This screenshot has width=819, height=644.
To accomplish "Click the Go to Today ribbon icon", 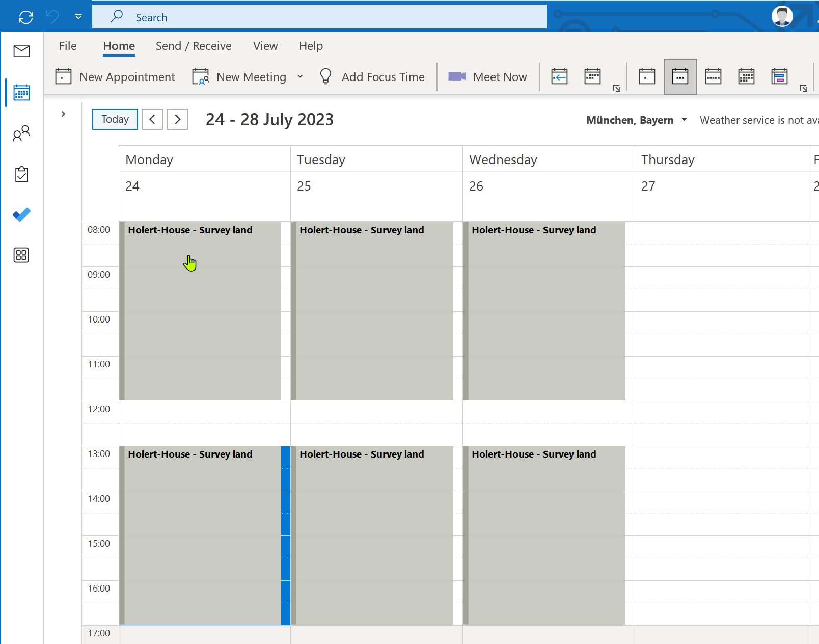I will pos(559,77).
